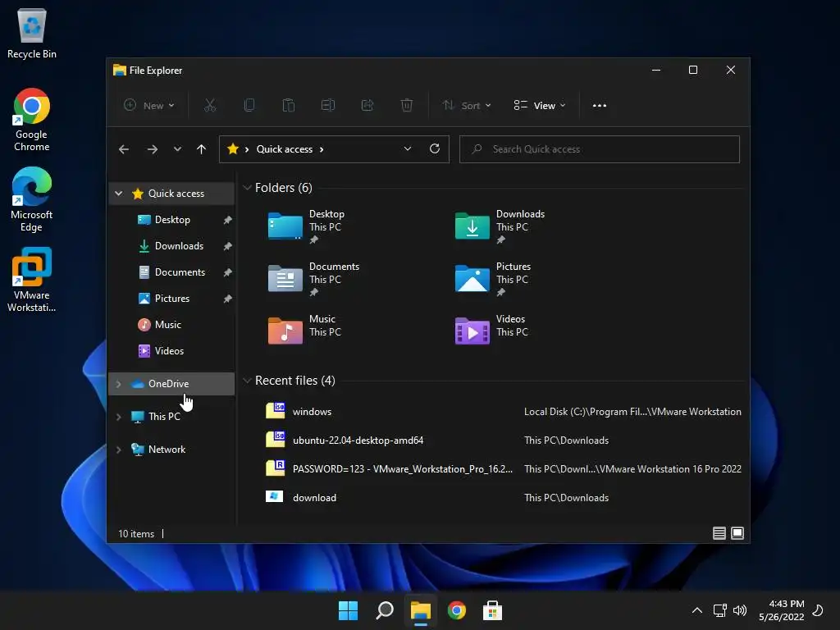Expand the This PC tree node
The width and height of the screenshot is (840, 630).
[119, 417]
